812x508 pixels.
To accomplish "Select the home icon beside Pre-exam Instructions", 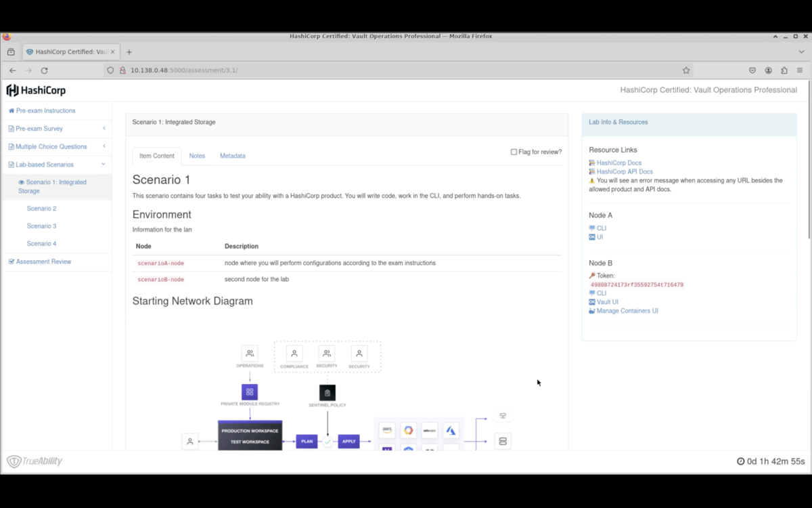I will pyautogui.click(x=11, y=110).
